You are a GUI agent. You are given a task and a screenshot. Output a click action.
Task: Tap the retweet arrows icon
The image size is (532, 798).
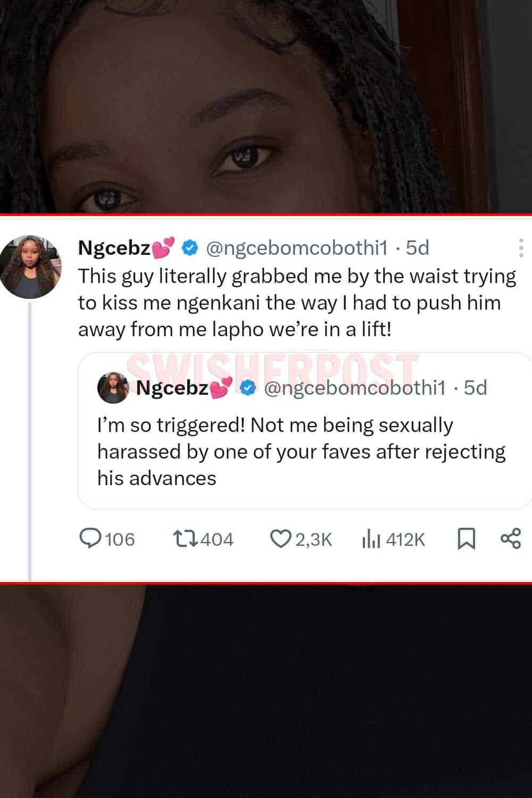tap(186, 538)
